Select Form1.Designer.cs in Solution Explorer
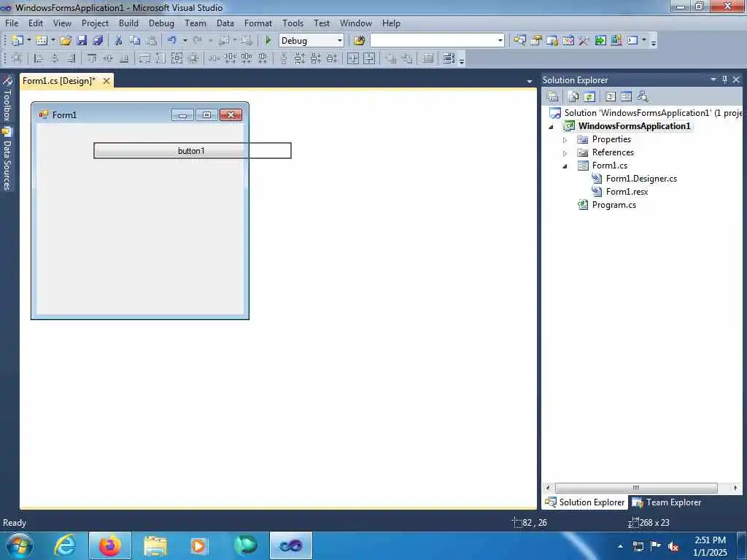Viewport: 747px width, 560px height. pyautogui.click(x=641, y=179)
